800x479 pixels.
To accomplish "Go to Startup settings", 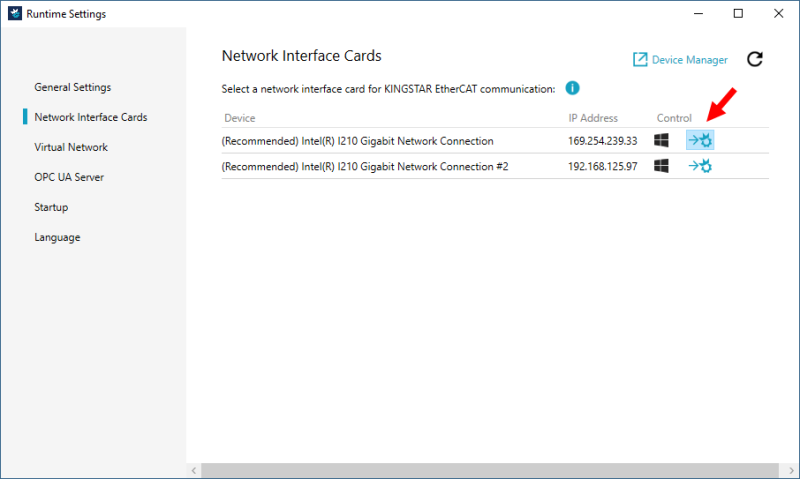I will tap(52, 207).
